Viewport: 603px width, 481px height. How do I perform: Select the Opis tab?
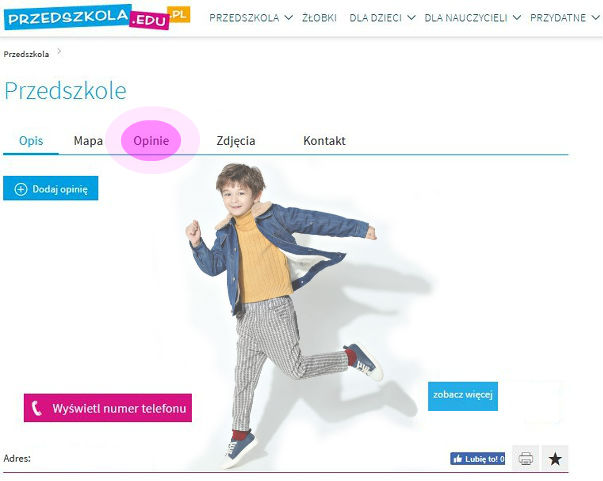(x=31, y=141)
